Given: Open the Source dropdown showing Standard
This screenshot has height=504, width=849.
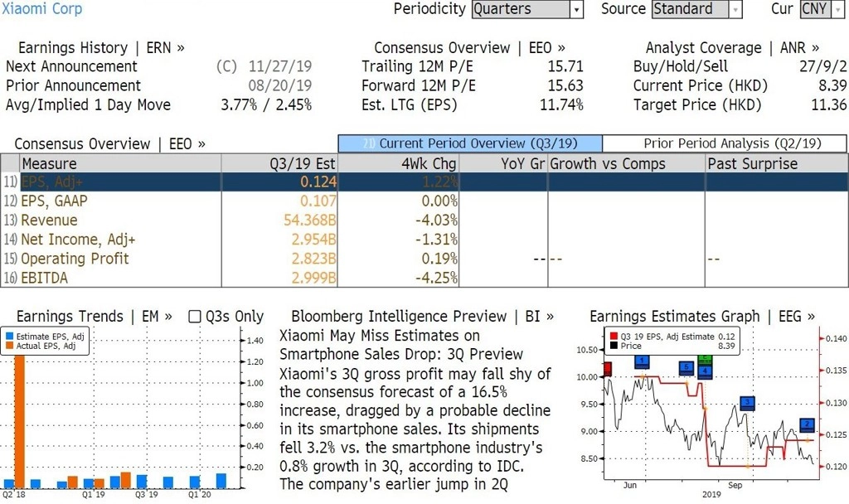Looking at the screenshot, I should pyautogui.click(x=696, y=9).
